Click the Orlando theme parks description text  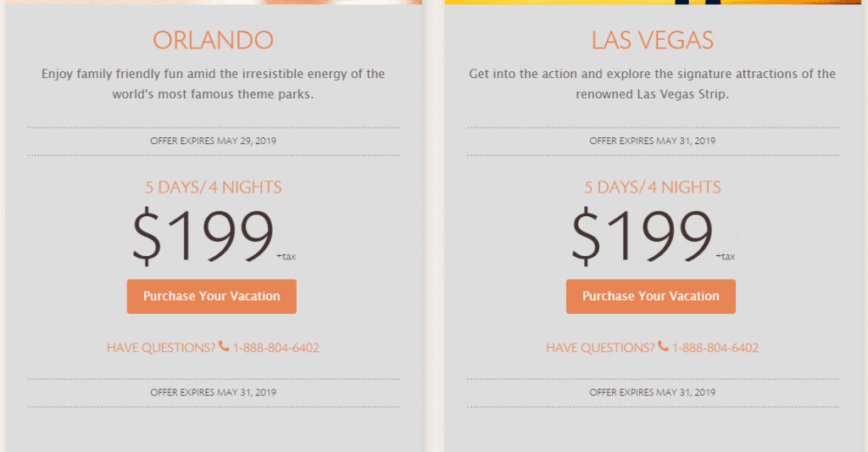coord(213,84)
